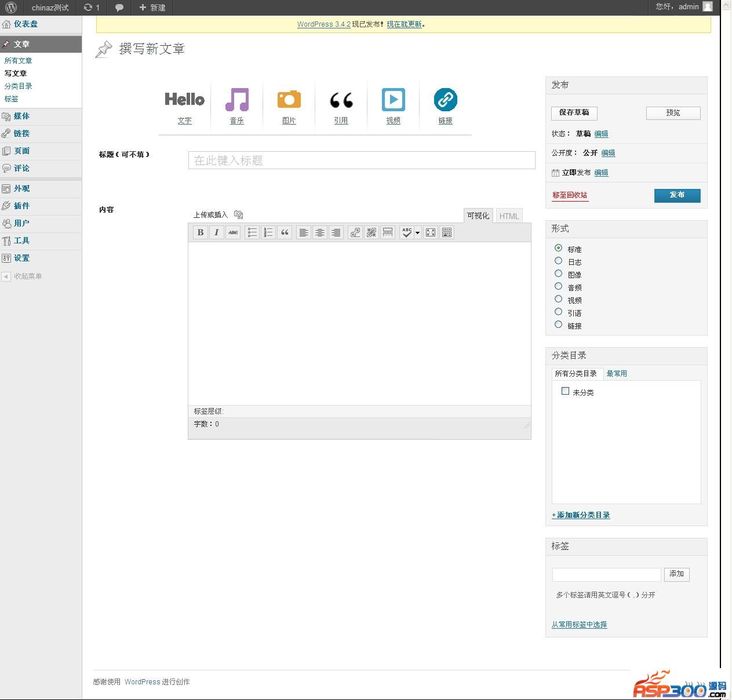The width and height of the screenshot is (732, 700).
Task: Collapse the sidebar via 收起菜单
Action: 27,276
